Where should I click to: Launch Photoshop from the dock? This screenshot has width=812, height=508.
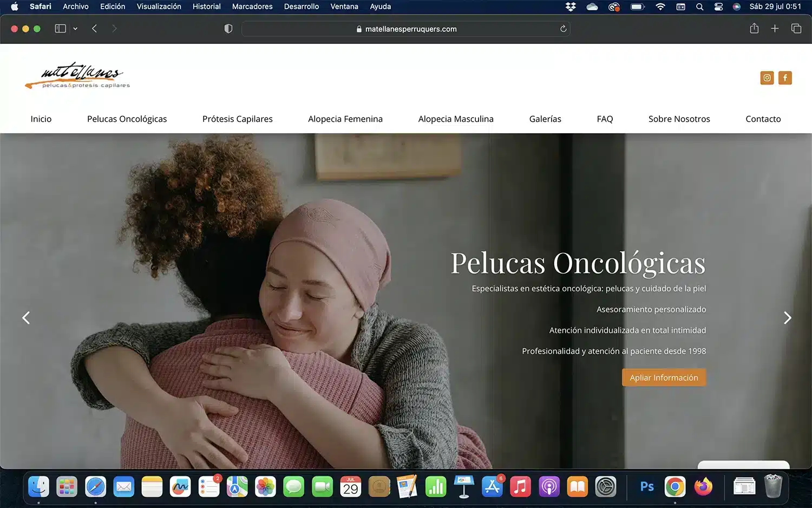click(x=647, y=487)
